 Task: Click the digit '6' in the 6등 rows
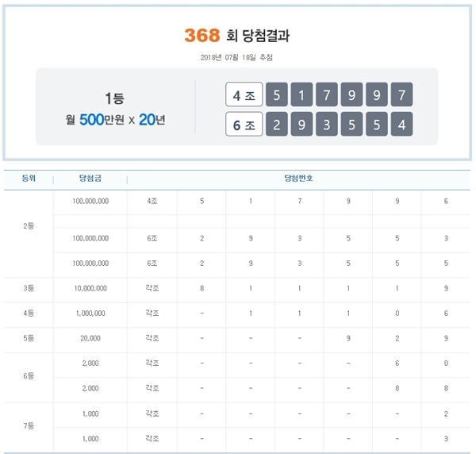[397, 364]
